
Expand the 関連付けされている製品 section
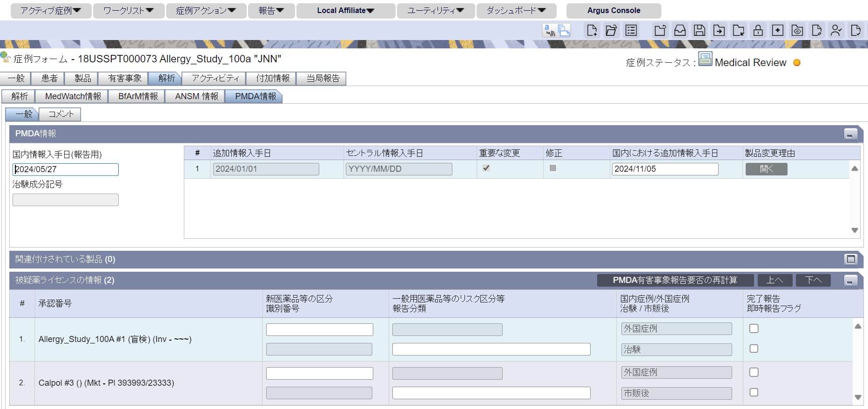851,259
